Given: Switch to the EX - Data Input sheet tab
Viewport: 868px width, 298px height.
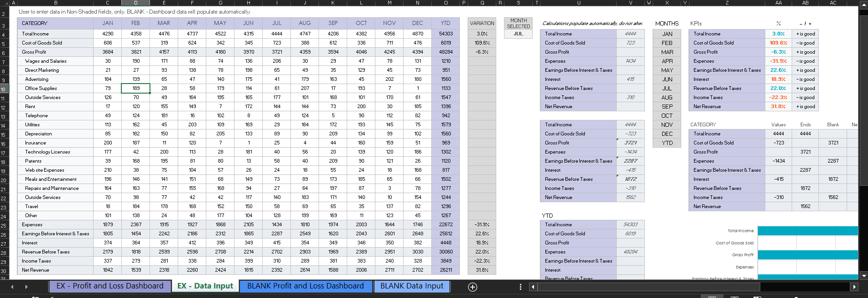Looking at the screenshot, I should point(205,286).
